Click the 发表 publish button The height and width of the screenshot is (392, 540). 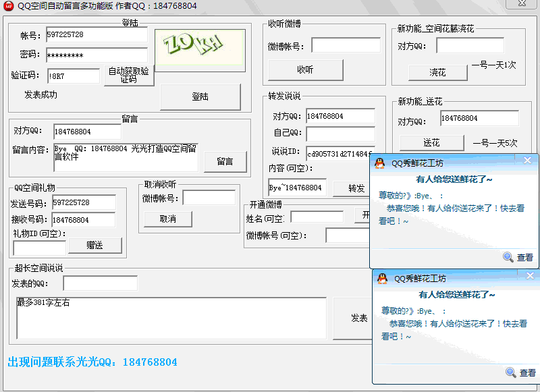tap(352, 318)
